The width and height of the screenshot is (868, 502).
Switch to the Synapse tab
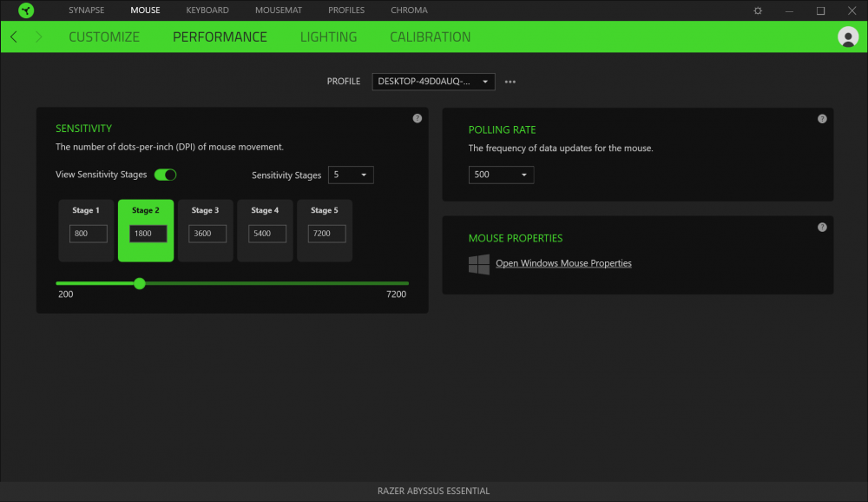(x=86, y=10)
